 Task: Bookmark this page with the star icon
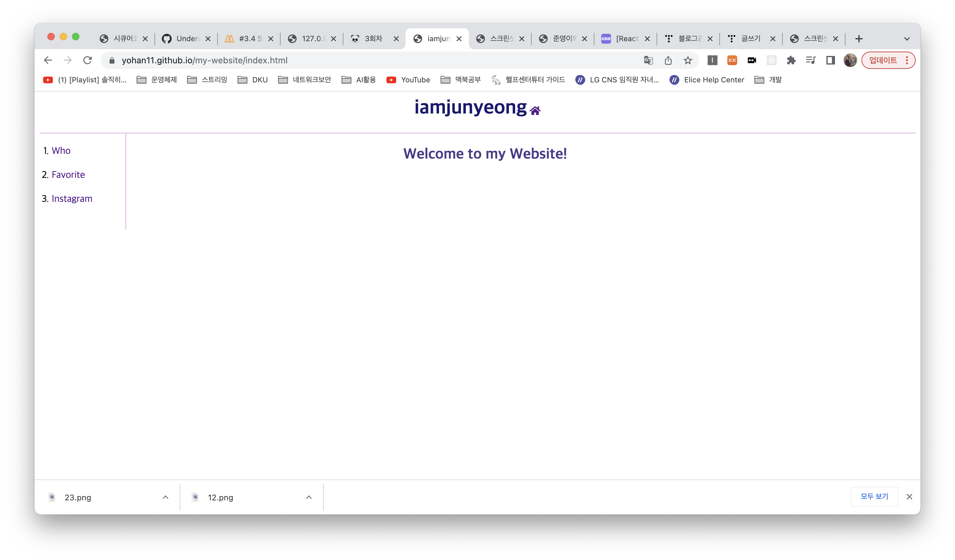[687, 60]
